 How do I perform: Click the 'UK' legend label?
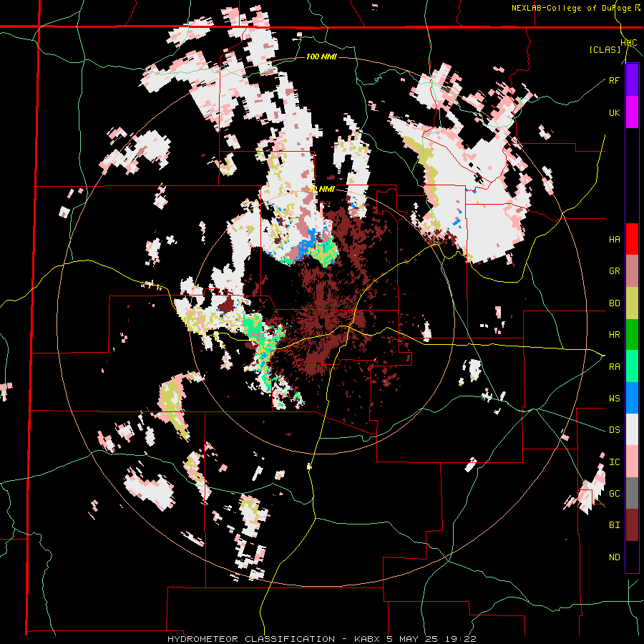click(x=614, y=113)
